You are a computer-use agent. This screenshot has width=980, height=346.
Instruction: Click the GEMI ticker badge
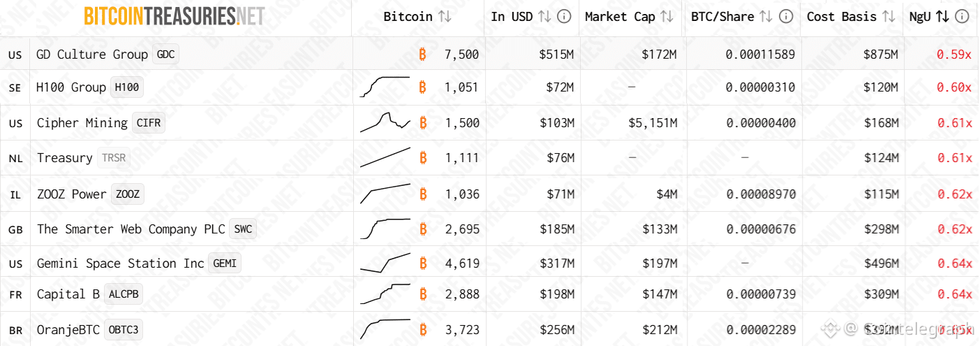[225, 264]
